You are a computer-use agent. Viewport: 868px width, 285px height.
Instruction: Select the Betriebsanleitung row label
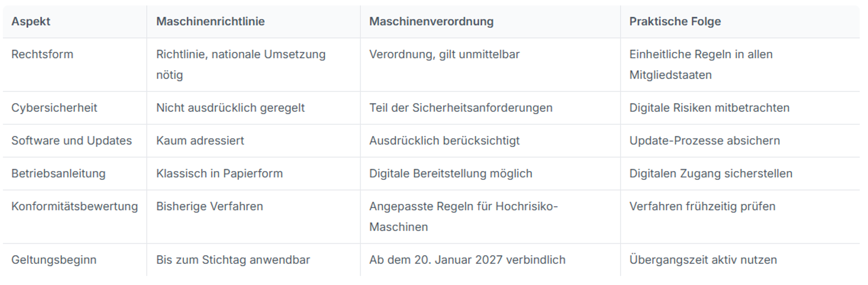(58, 173)
